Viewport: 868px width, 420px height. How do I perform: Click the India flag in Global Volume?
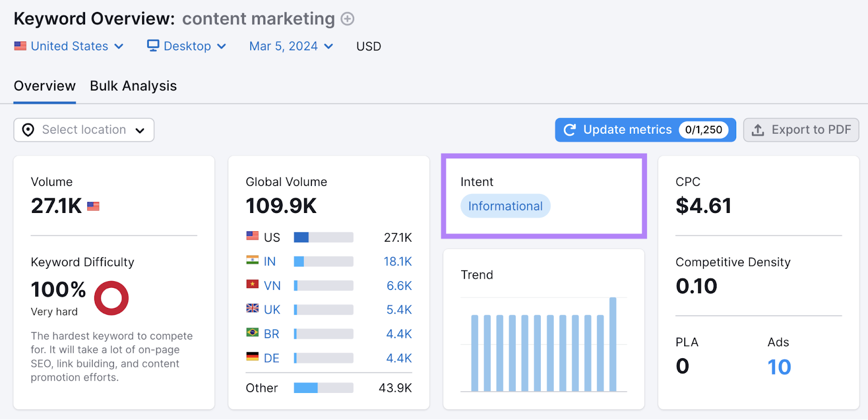coord(252,261)
